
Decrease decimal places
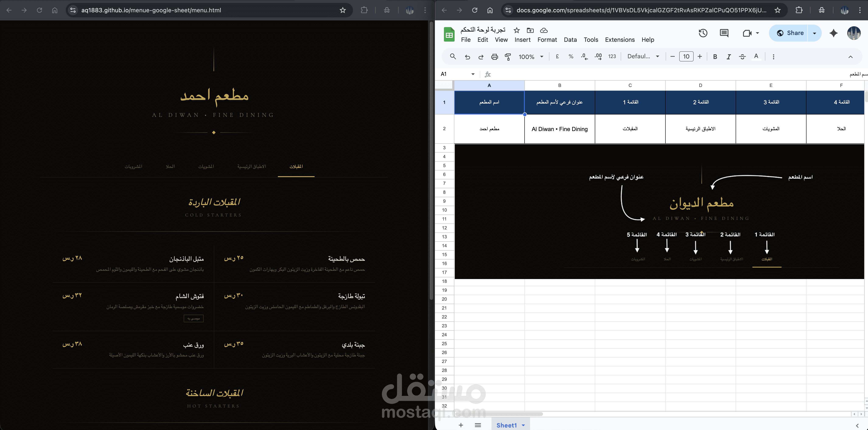coord(585,57)
